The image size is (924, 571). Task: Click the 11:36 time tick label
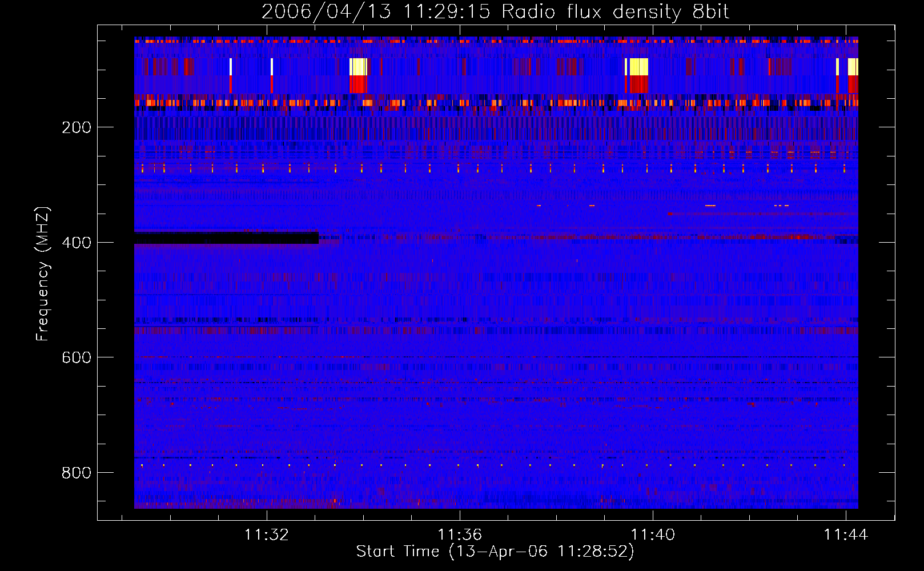pyautogui.click(x=460, y=534)
